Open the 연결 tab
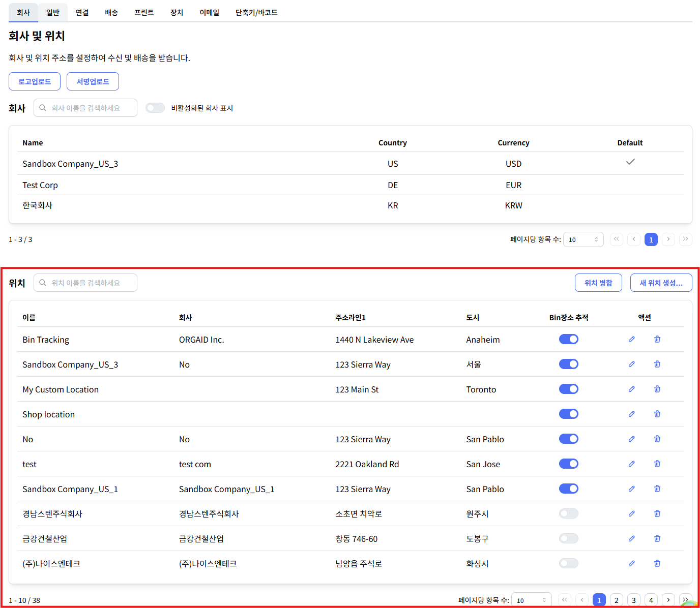 (x=82, y=12)
